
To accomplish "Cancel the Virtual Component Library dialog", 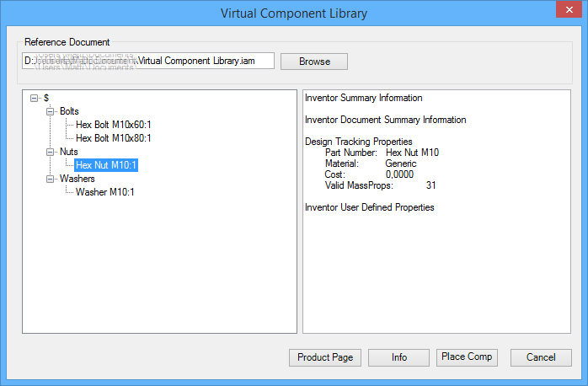I will point(541,357).
